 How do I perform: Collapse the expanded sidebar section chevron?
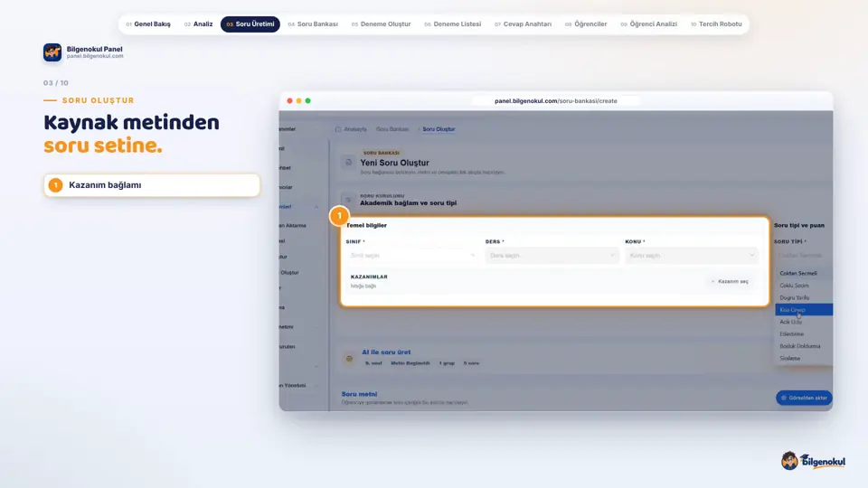click(x=316, y=206)
